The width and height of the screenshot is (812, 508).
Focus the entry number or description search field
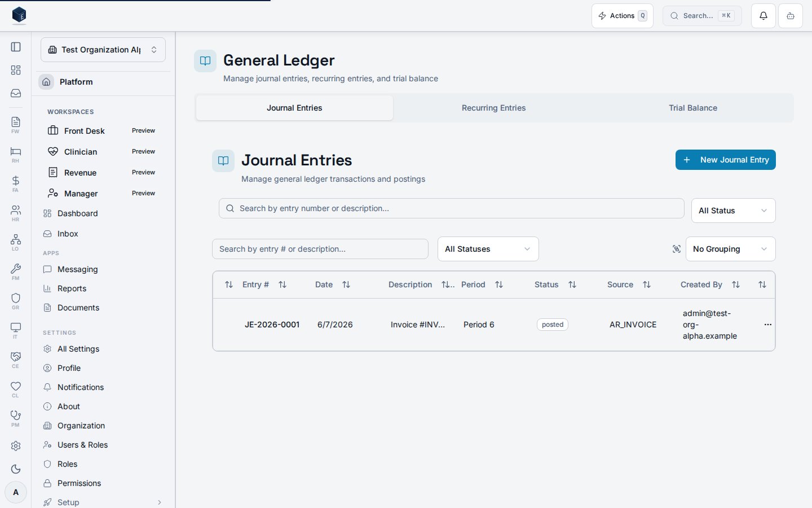pos(451,208)
